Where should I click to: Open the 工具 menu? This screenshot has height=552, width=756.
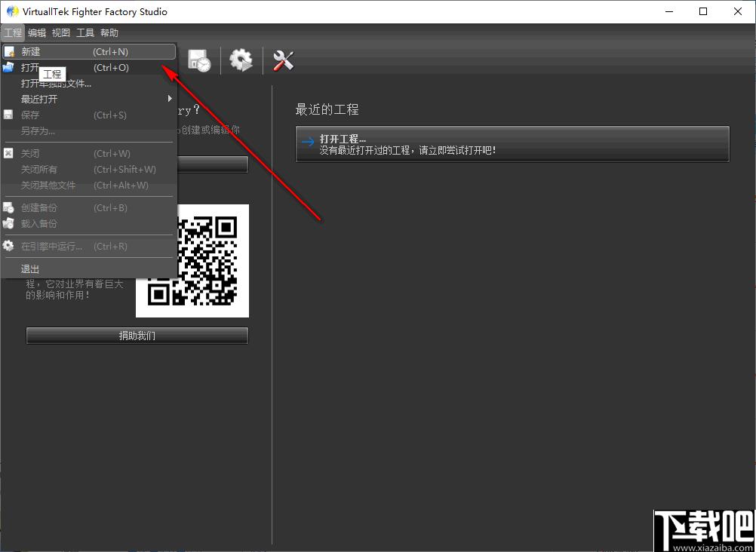pos(85,32)
